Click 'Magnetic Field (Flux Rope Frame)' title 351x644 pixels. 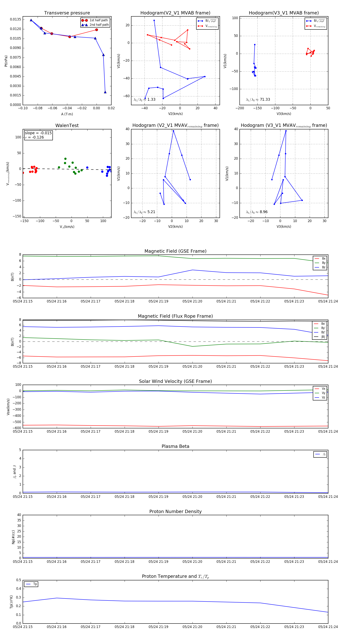175,316
